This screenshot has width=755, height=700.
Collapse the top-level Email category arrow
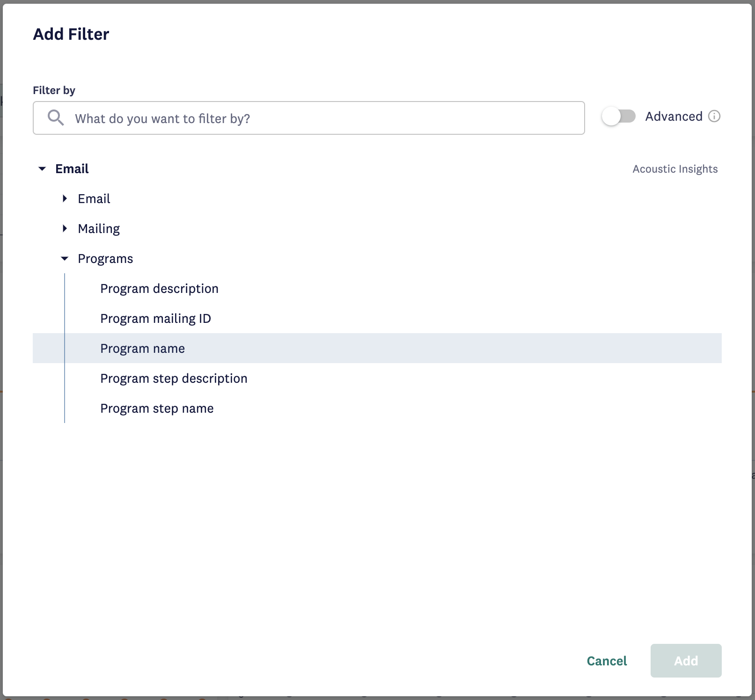pos(42,169)
